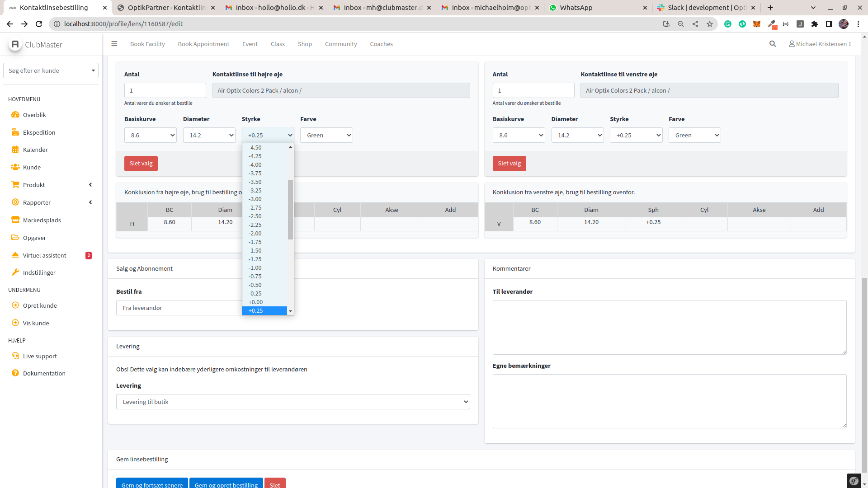Bookmark page with the star icon
This screenshot has width=868, height=488.
point(710,24)
